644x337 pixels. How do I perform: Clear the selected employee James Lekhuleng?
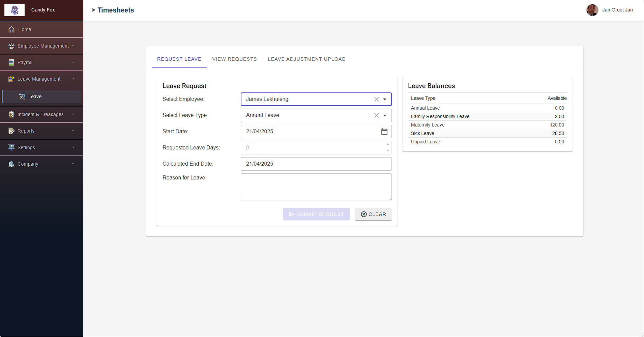(376, 99)
